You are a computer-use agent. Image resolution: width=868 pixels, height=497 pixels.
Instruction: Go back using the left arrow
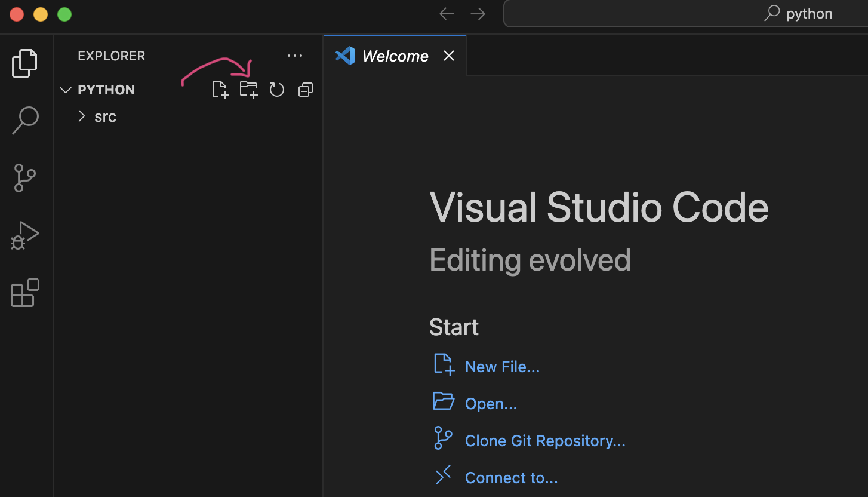click(447, 14)
